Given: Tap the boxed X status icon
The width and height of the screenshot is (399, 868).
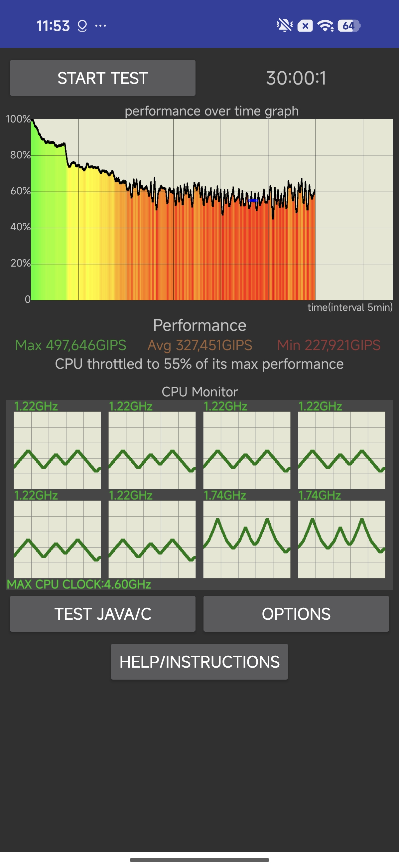Looking at the screenshot, I should pyautogui.click(x=305, y=26).
